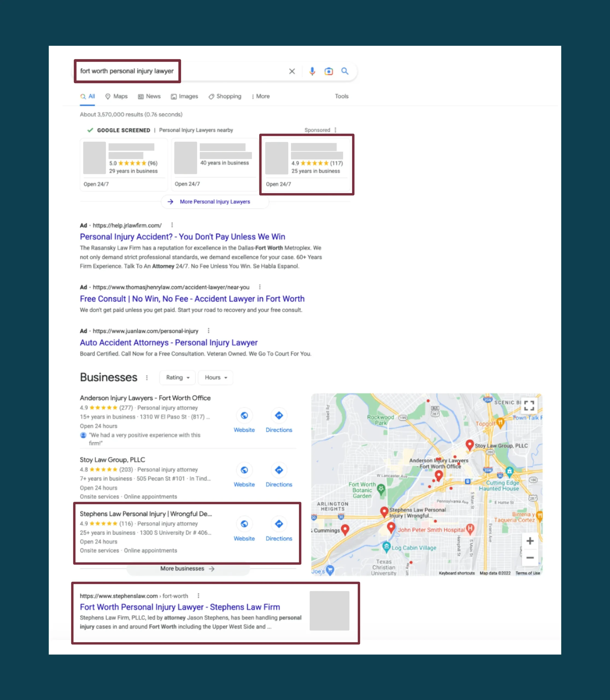Click the stephenslaw.com URL breadcrumb
Screen dimensions: 610x700
[134, 596]
